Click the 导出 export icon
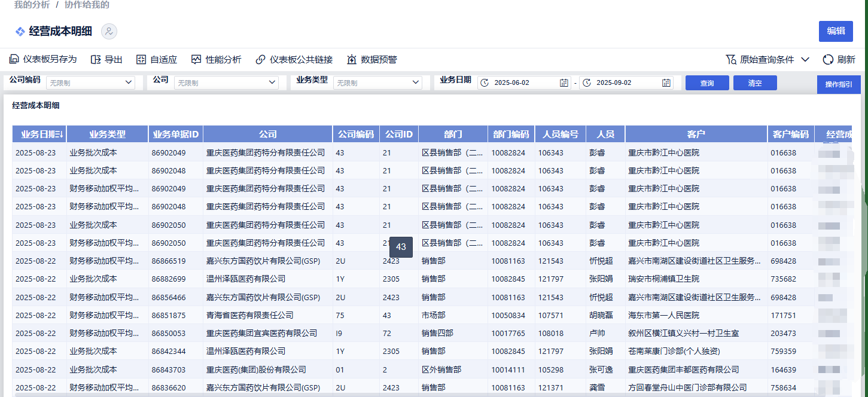The image size is (868, 397). click(96, 59)
